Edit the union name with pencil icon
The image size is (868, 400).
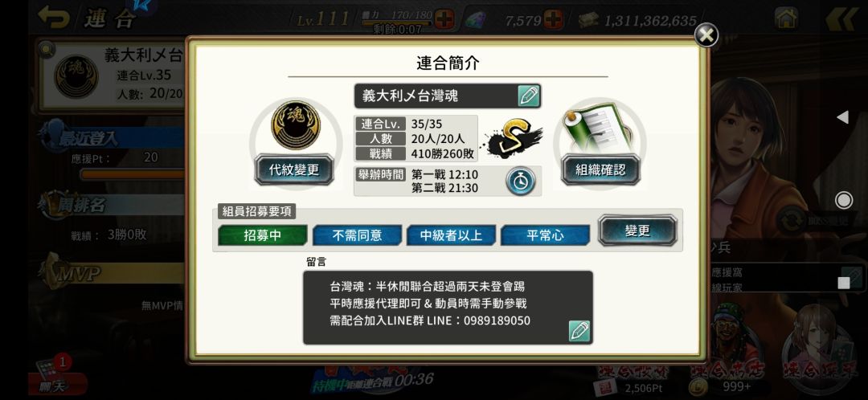[x=529, y=96]
